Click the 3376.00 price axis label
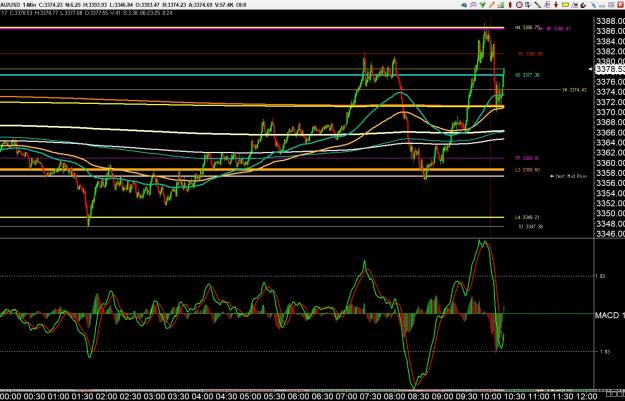The width and height of the screenshot is (625, 401). 610,82
